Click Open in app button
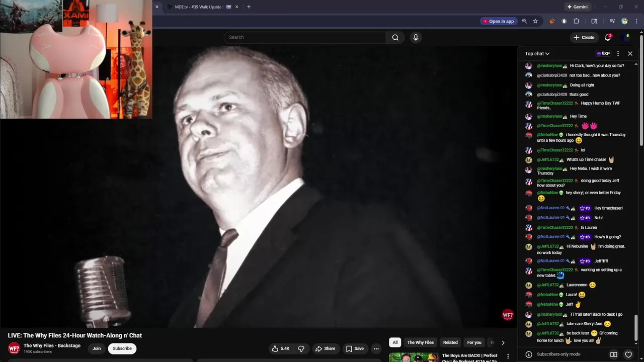The image size is (644, 362). pyautogui.click(x=498, y=21)
